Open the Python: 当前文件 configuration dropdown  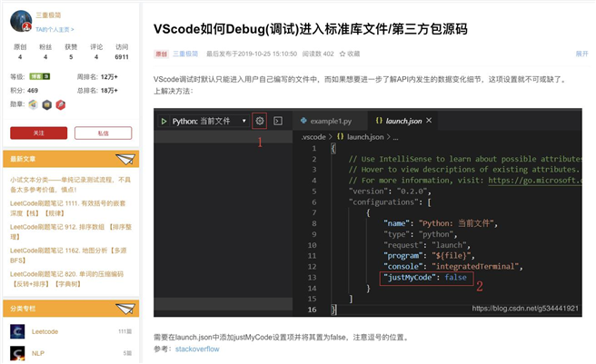244,120
